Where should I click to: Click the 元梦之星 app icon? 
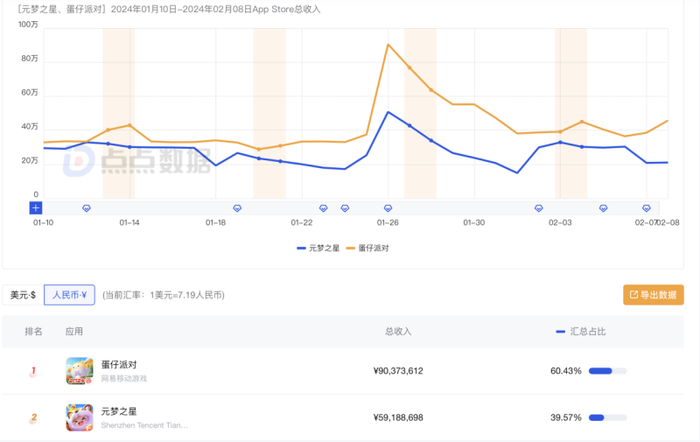point(79,417)
